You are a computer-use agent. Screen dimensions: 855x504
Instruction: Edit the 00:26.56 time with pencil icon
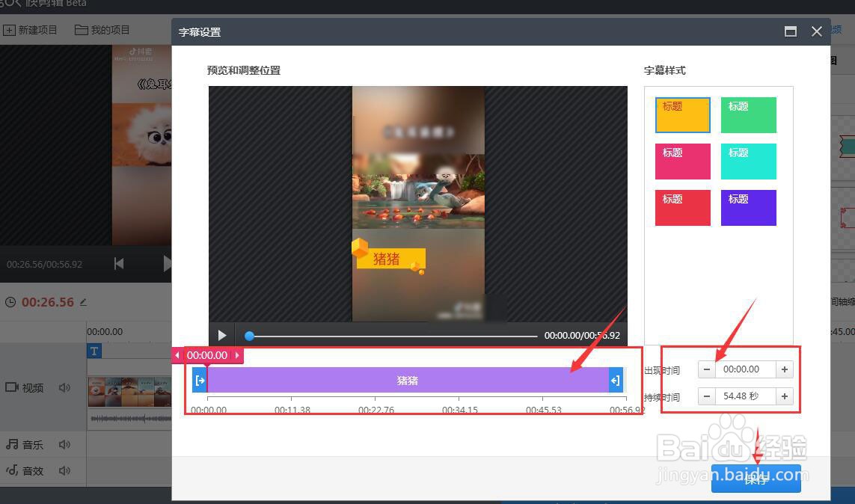coord(83,302)
